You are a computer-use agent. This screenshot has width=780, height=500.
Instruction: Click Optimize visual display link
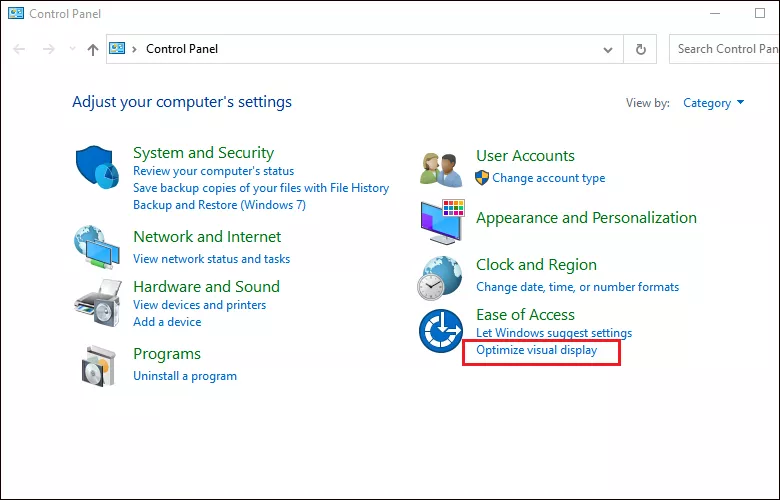click(536, 350)
